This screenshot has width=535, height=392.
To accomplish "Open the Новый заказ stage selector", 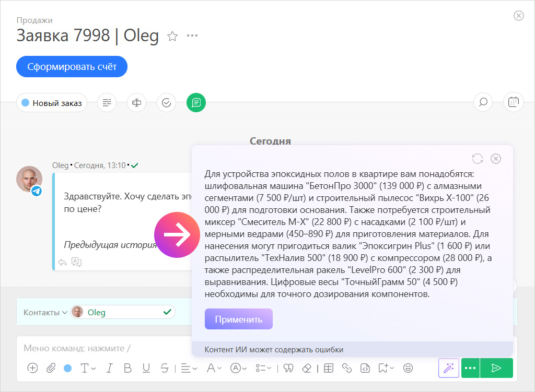I will click(51, 103).
